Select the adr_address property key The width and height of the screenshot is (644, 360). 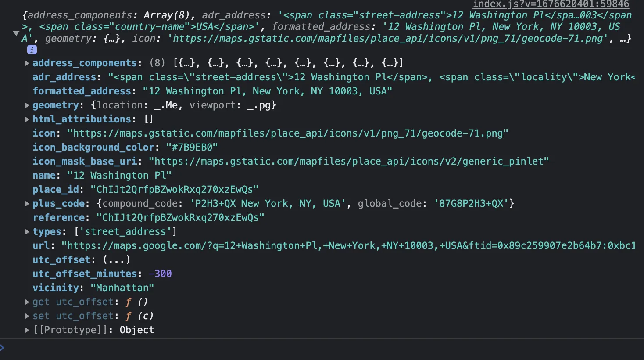coord(64,77)
